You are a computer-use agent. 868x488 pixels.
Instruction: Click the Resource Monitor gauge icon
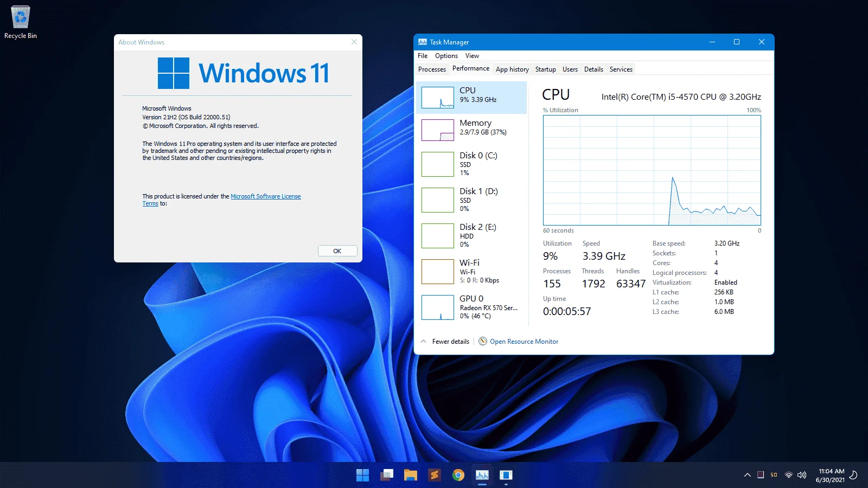(x=483, y=341)
